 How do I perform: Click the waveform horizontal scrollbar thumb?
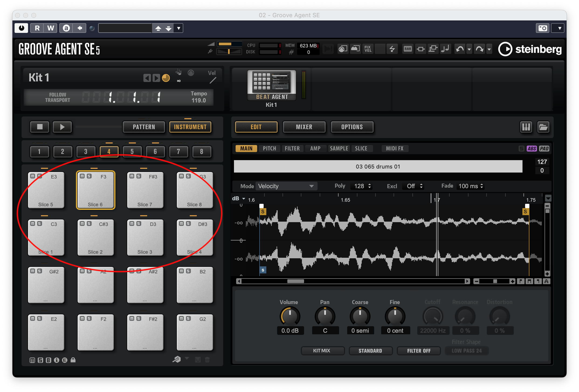coord(296,281)
